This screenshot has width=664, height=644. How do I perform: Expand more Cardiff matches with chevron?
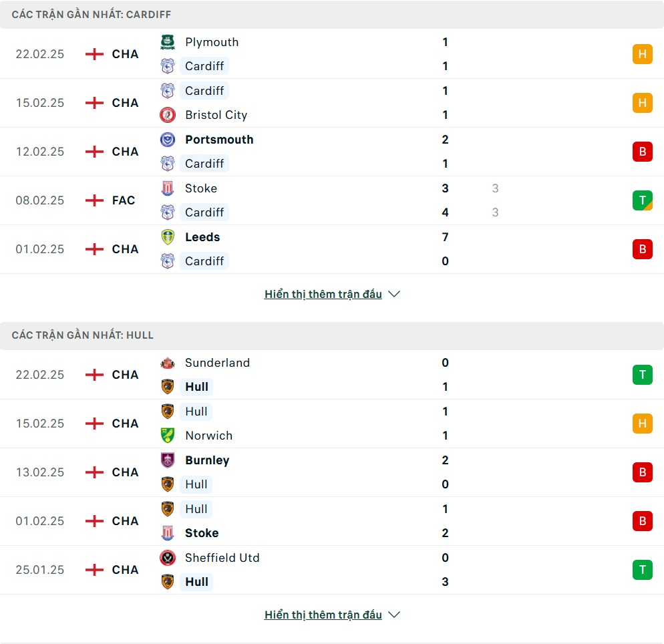click(394, 294)
